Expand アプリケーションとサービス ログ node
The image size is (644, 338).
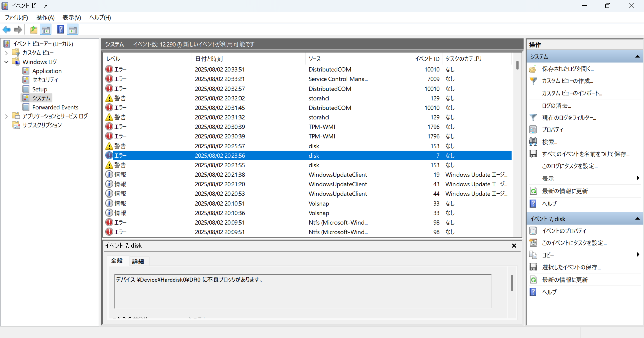pos(6,116)
